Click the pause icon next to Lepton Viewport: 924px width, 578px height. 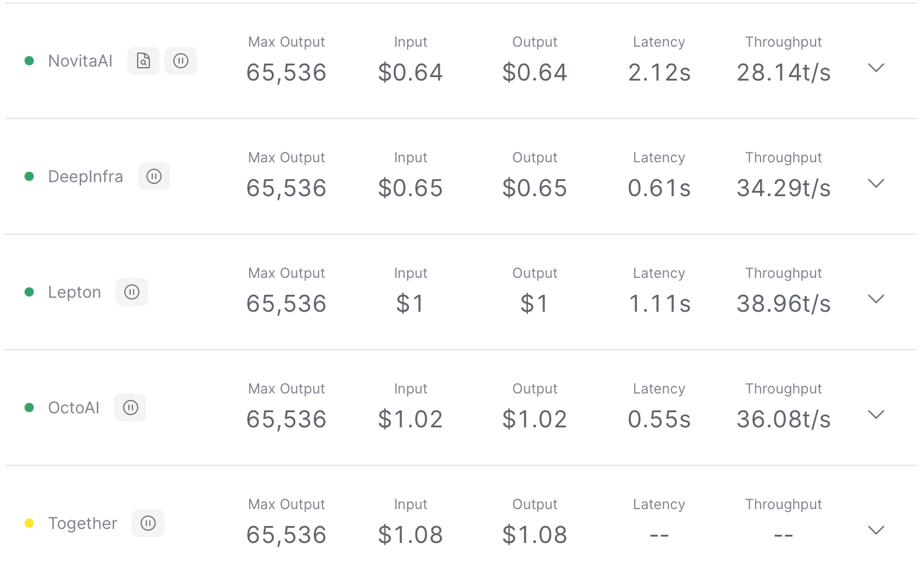[x=132, y=292]
